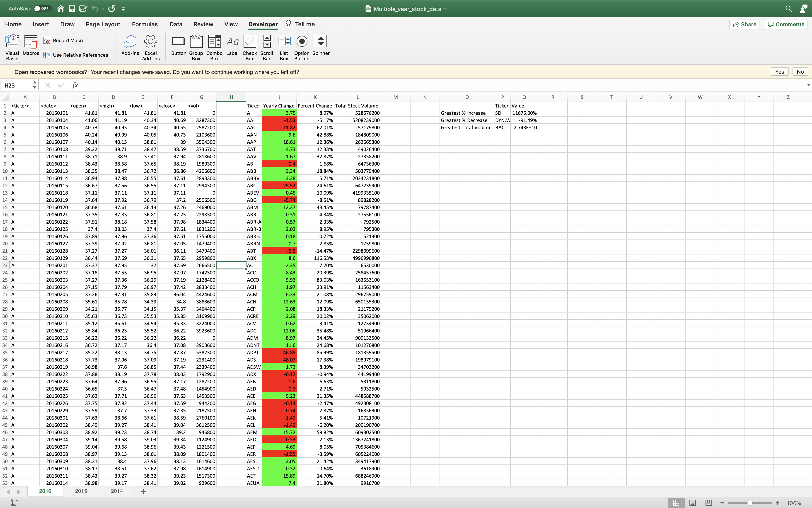Image resolution: width=812 pixels, height=508 pixels.
Task: Click the save-as edit icon in title bar
Action: (83, 9)
